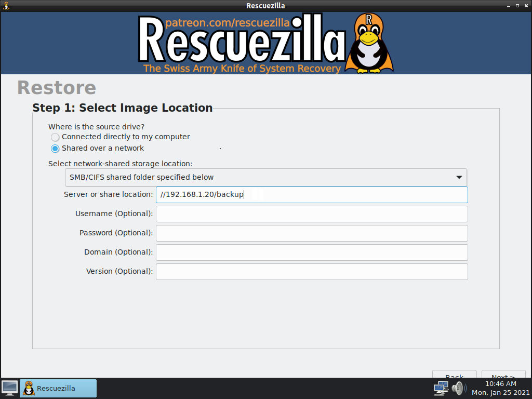
Task: Click the title bar Rescuezilla app icon
Action: [6, 6]
